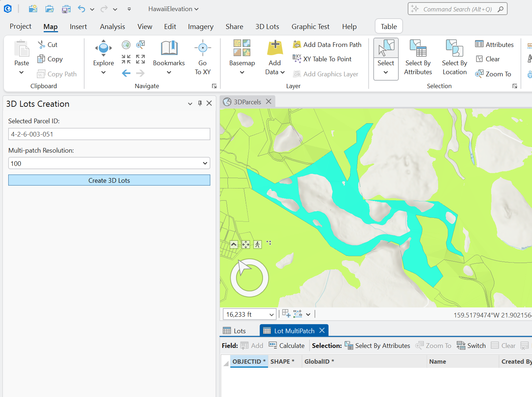Open the Project tab
532x397 pixels.
pyautogui.click(x=20, y=27)
